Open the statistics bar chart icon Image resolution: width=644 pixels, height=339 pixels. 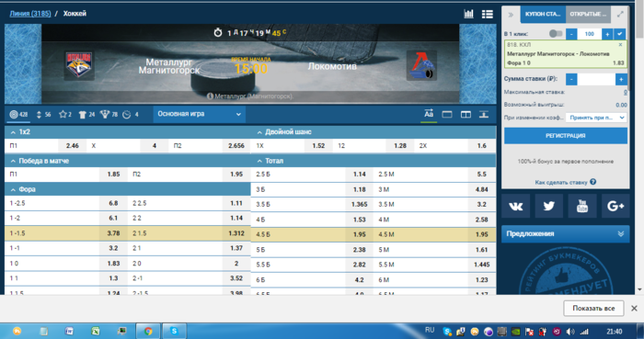(x=468, y=14)
